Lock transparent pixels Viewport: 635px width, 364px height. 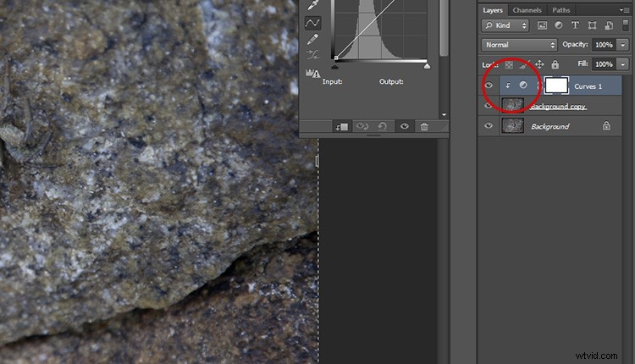click(509, 64)
